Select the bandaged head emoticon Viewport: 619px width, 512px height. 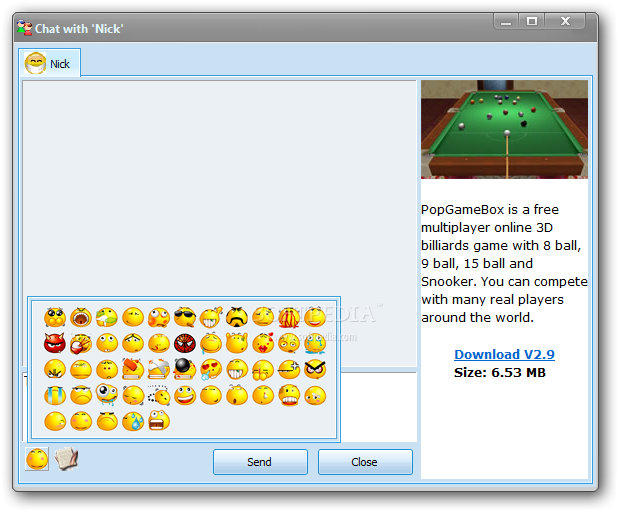pos(159,369)
